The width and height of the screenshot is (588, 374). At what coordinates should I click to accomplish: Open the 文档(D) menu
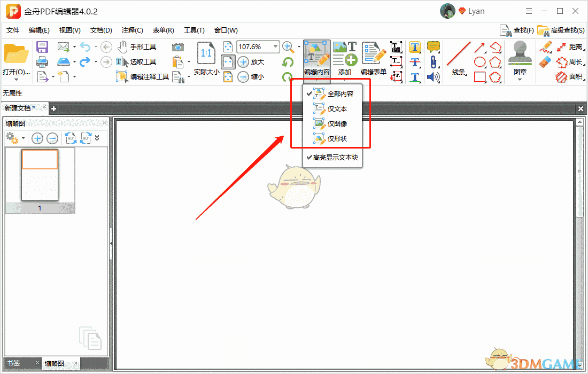[100, 30]
